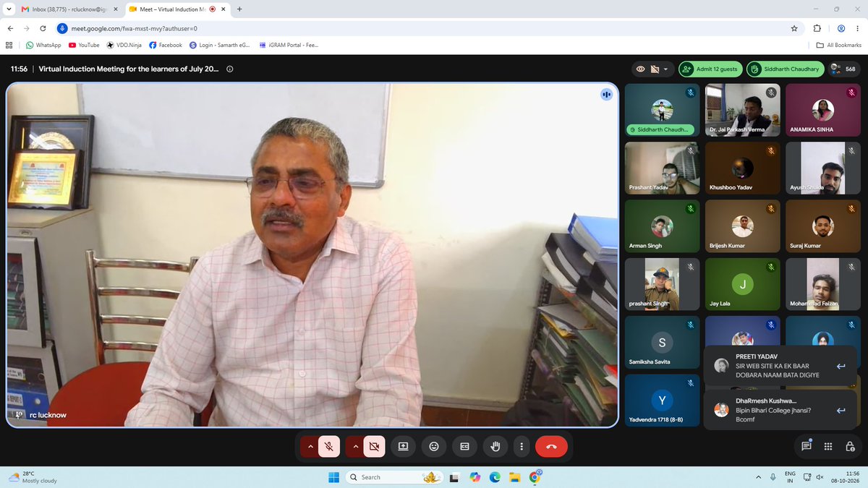Open Chrome three-dot menu

click(859, 28)
